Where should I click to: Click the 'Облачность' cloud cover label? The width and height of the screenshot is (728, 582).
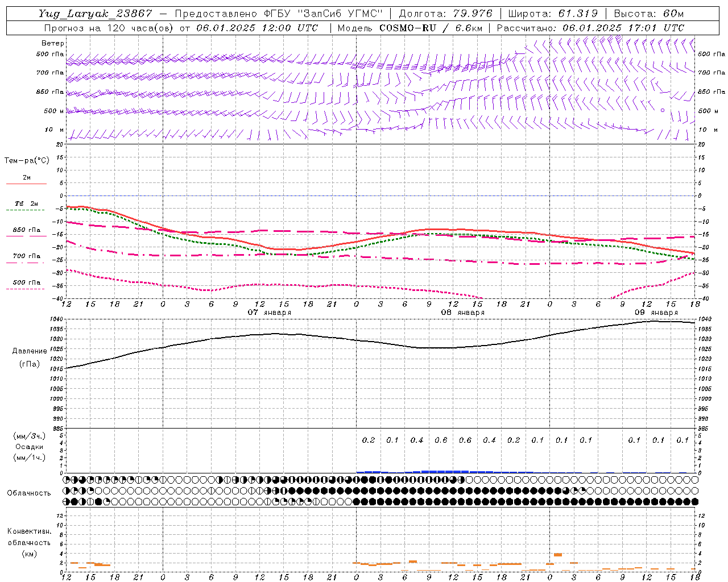29,493
